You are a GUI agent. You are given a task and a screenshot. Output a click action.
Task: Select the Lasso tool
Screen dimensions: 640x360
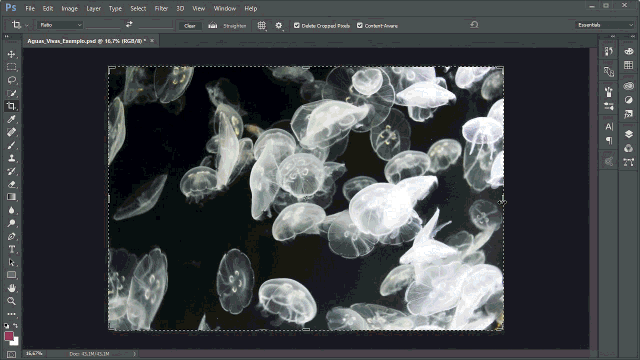(11, 80)
